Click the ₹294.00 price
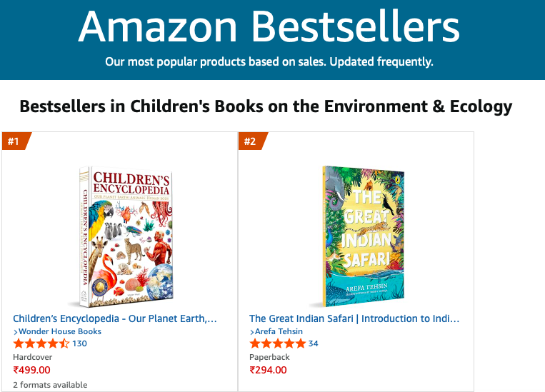Image resolution: width=545 pixels, height=392 pixels. tap(268, 370)
